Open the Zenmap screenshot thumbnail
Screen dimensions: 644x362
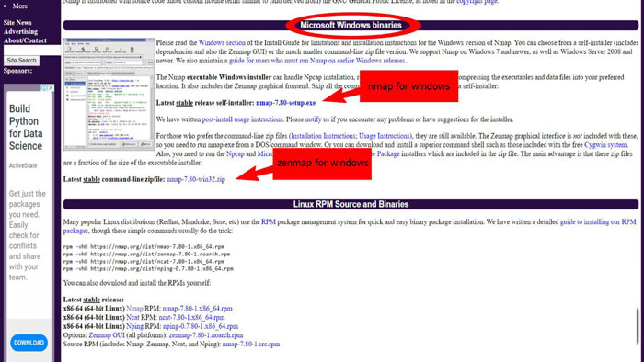pos(109,94)
